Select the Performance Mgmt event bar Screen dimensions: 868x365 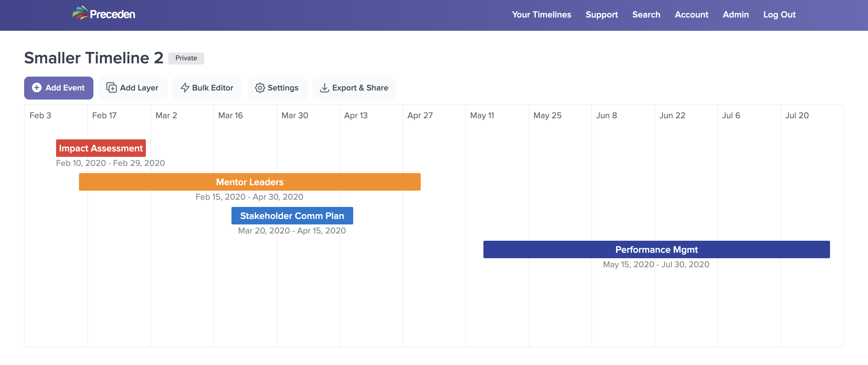tap(656, 249)
